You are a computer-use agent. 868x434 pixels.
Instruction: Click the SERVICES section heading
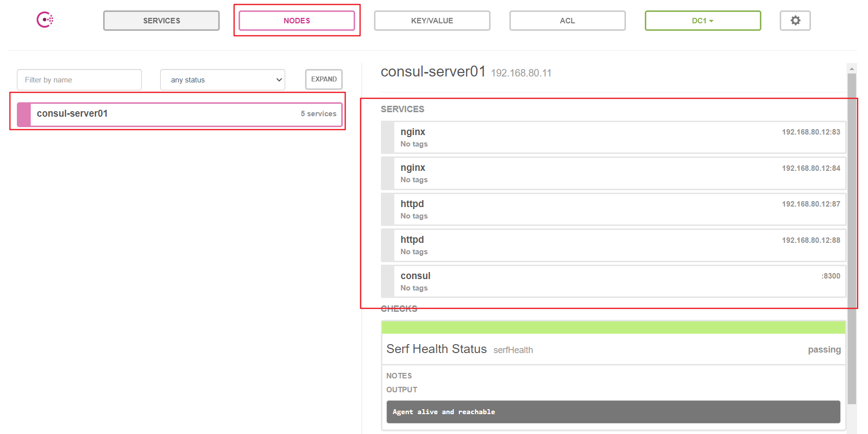pos(402,109)
